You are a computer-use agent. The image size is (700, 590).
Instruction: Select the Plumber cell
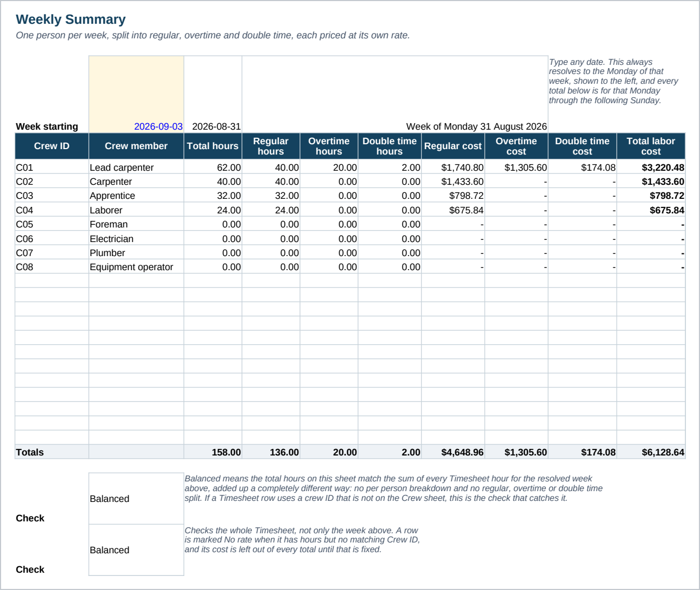tap(136, 253)
